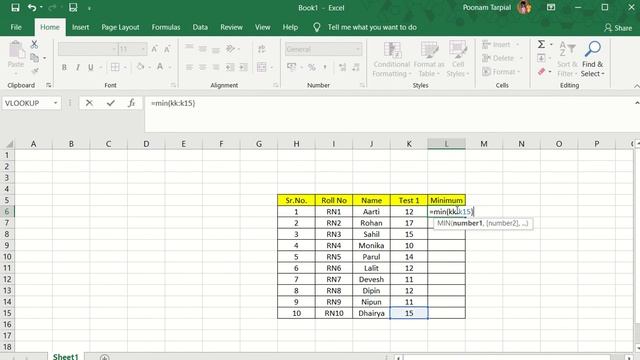The image size is (640, 360).
Task: Toggle Wrap Text icon in Alignment group
Action: click(x=261, y=49)
